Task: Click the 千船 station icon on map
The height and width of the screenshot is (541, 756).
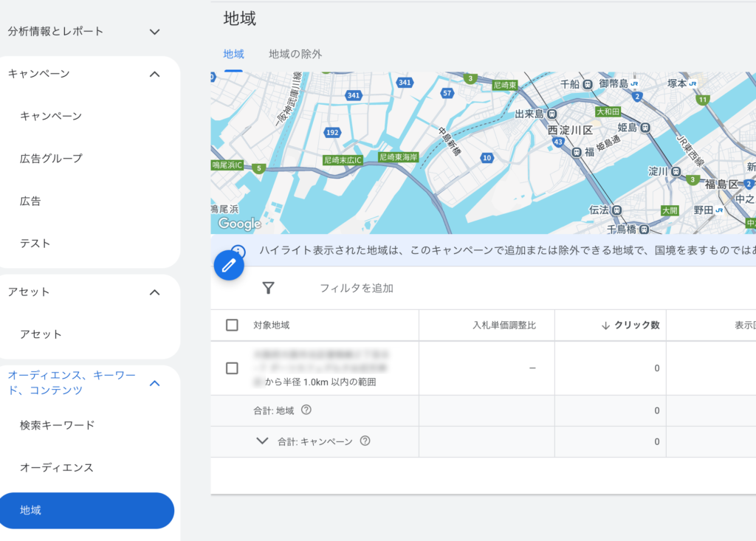Action: point(587,84)
